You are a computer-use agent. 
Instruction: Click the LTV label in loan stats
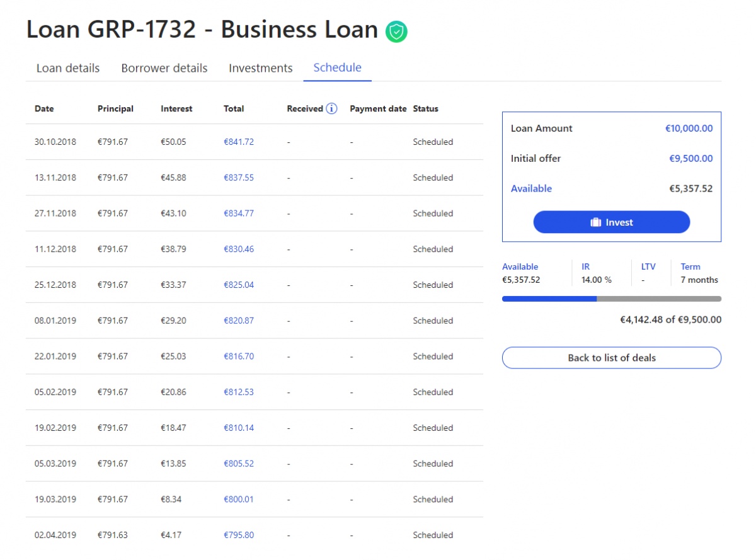click(x=648, y=266)
